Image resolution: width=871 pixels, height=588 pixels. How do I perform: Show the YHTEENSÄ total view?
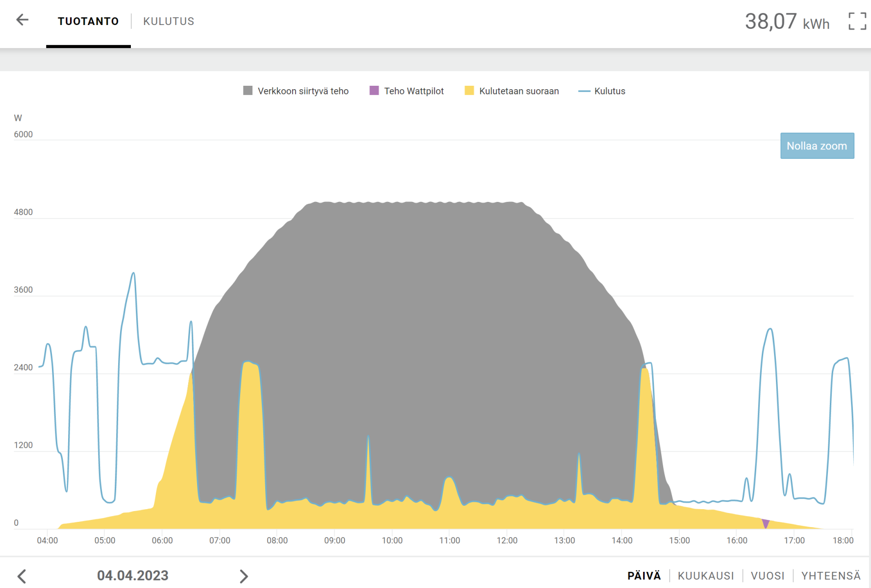[831, 576]
